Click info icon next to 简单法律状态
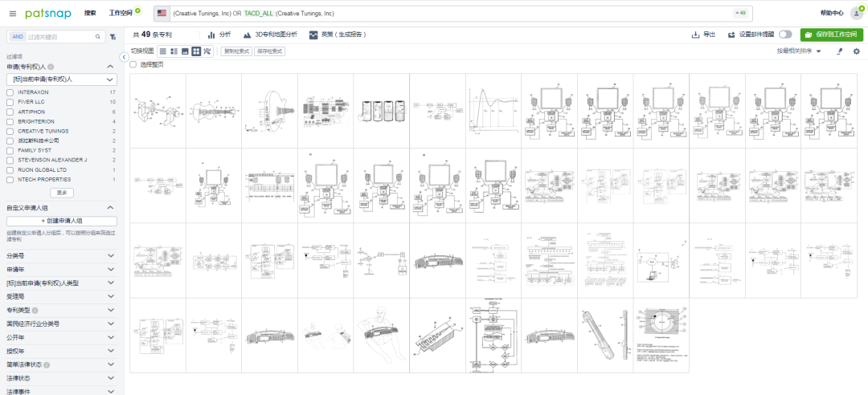The image size is (868, 395). pyautogui.click(x=47, y=364)
